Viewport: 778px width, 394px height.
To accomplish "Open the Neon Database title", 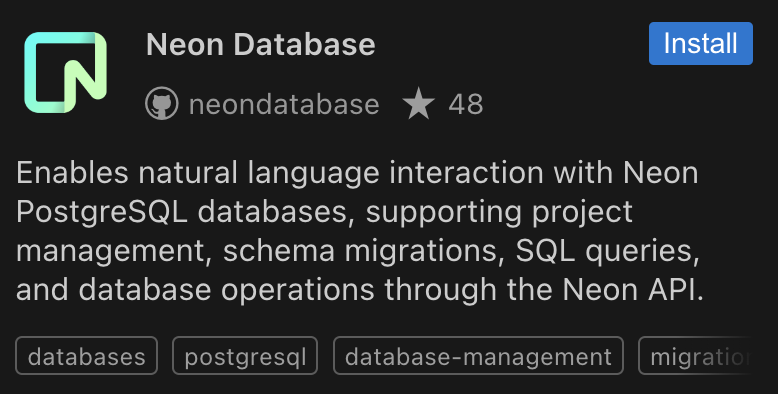I will tap(260, 44).
